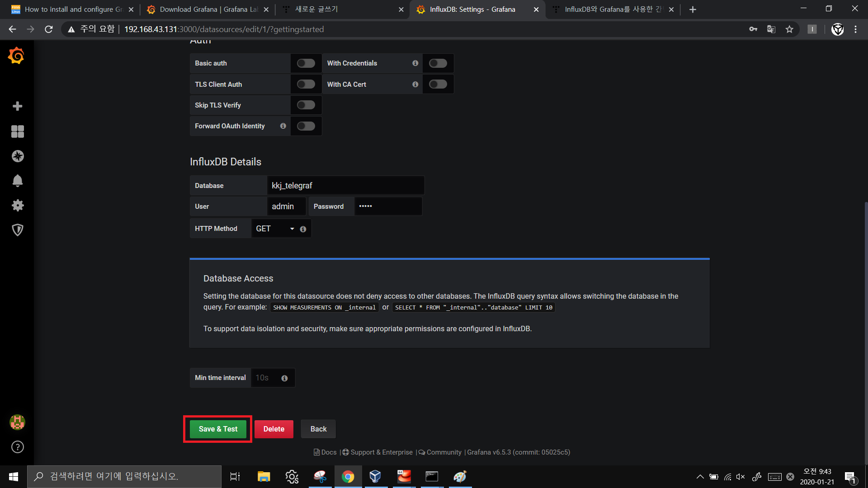Switch to How to install and configure tab

(x=72, y=9)
